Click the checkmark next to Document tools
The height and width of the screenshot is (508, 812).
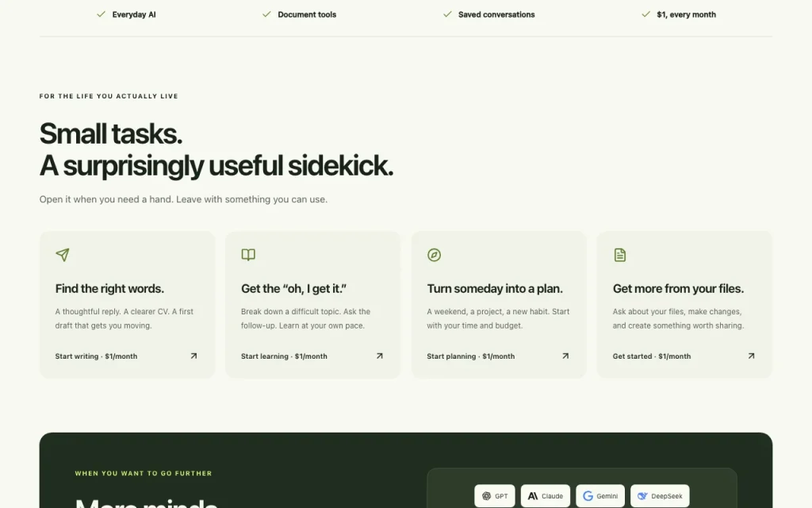[x=266, y=14]
